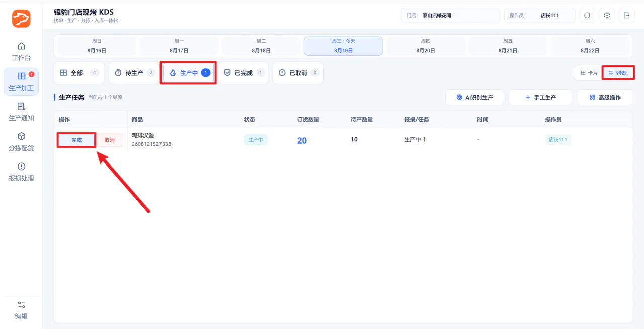Select 周五 8月21日 date
This screenshot has width=644, height=329.
pyautogui.click(x=508, y=46)
